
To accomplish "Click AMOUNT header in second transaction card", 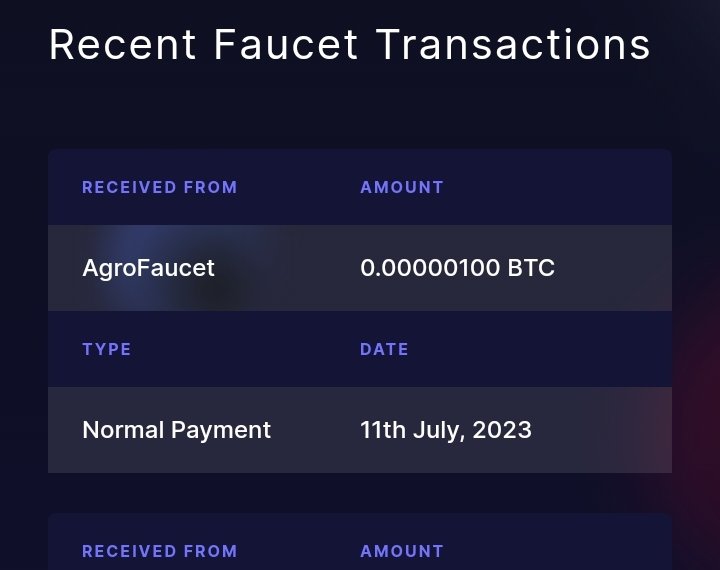I will (402, 551).
